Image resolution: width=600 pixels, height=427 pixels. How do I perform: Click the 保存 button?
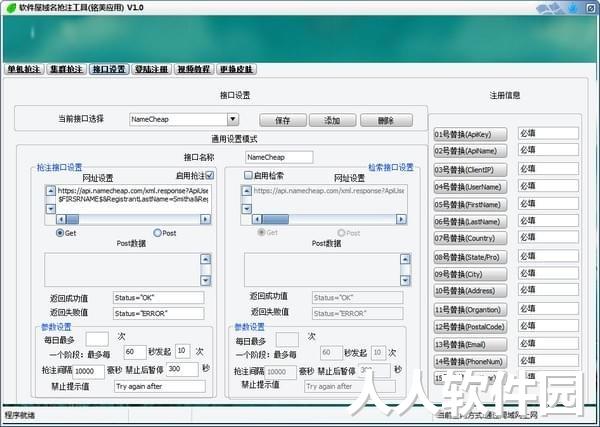click(283, 121)
